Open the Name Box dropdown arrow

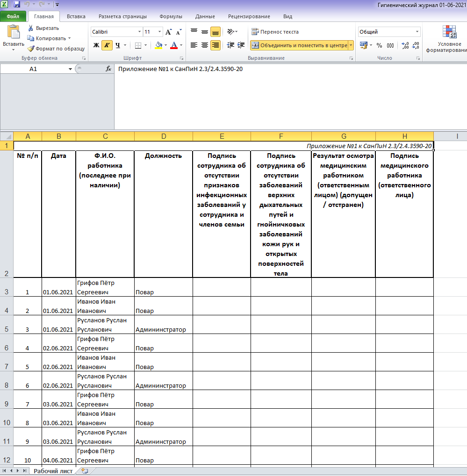tap(70, 69)
